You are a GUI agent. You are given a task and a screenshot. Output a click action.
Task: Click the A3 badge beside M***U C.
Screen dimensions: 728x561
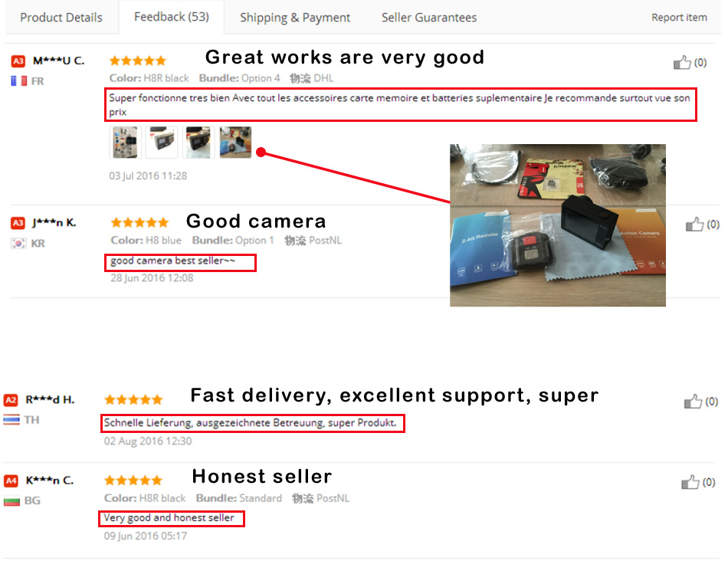point(18,61)
